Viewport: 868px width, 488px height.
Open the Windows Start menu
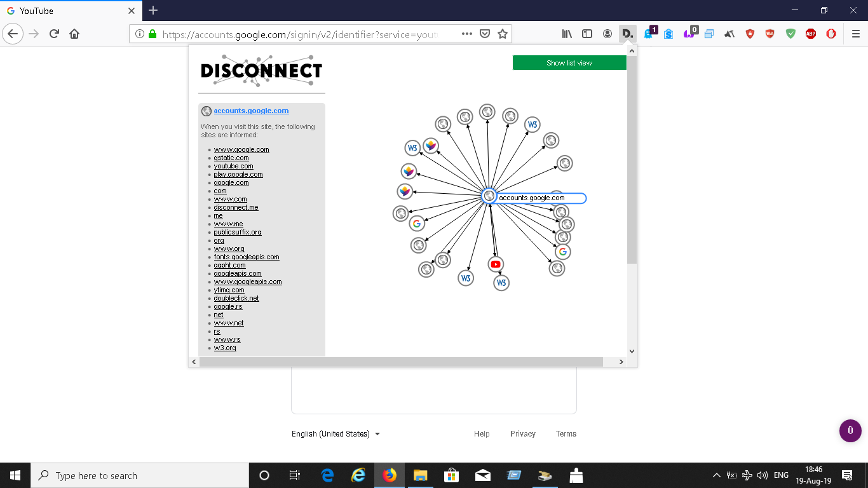15,475
